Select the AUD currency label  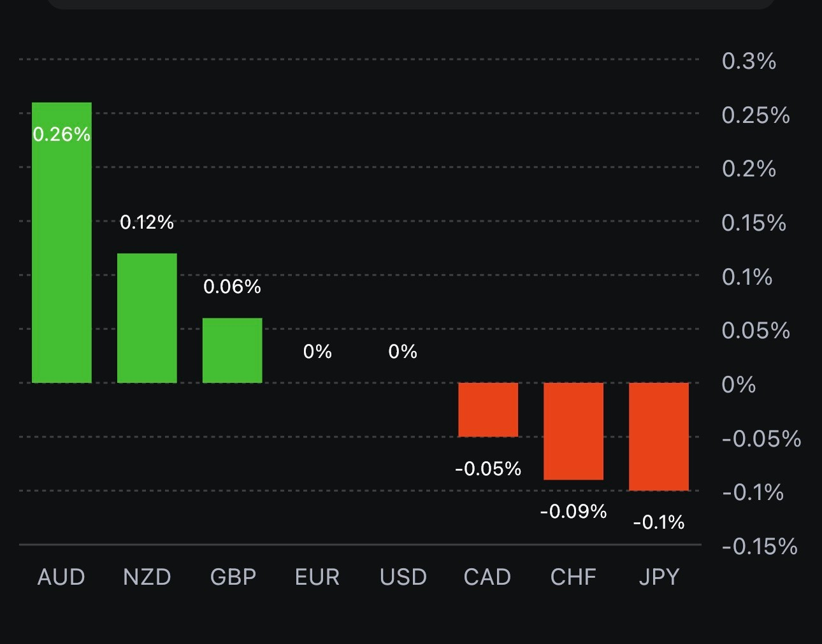tap(61, 577)
